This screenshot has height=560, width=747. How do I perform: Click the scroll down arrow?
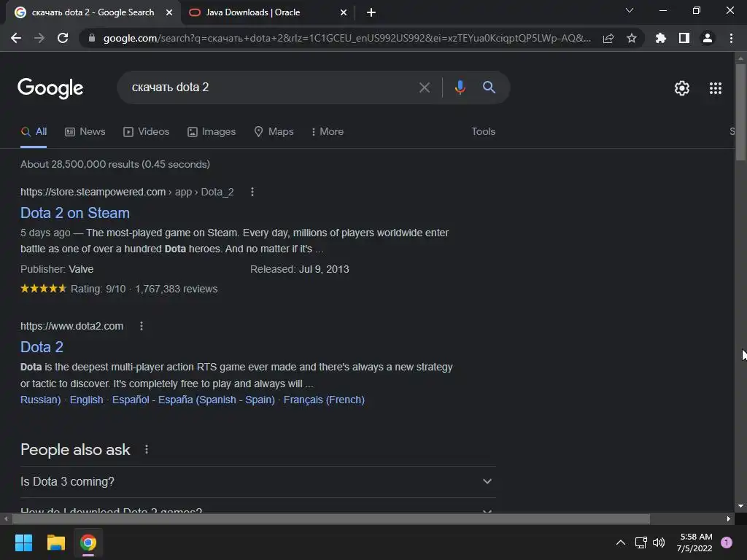740,506
